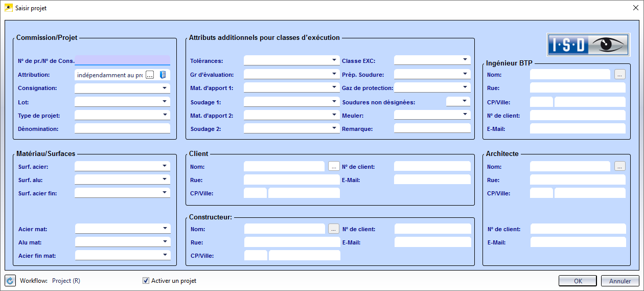Click the Remarque input field
The width and height of the screenshot is (644, 291).
click(432, 128)
